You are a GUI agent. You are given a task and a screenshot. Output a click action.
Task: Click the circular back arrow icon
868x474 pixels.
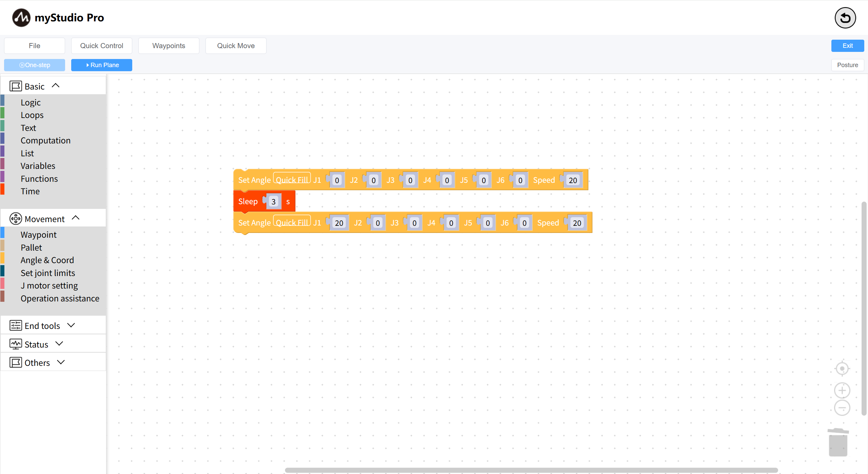tap(845, 18)
